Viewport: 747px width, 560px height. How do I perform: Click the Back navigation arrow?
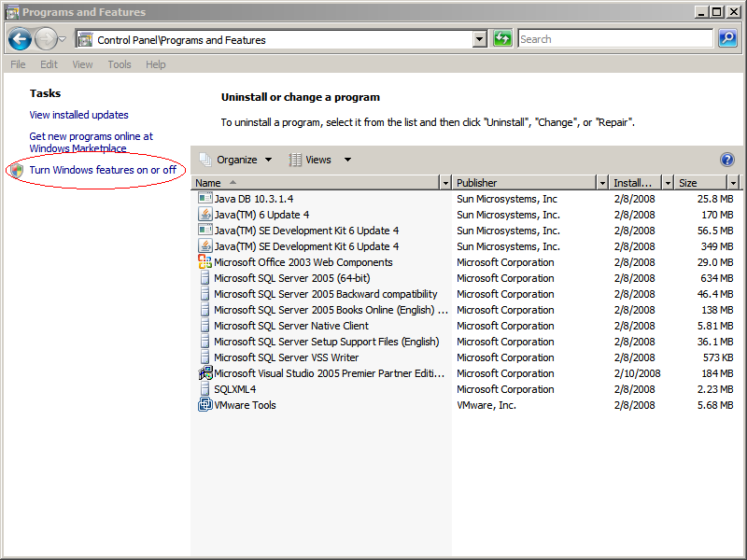coord(20,39)
